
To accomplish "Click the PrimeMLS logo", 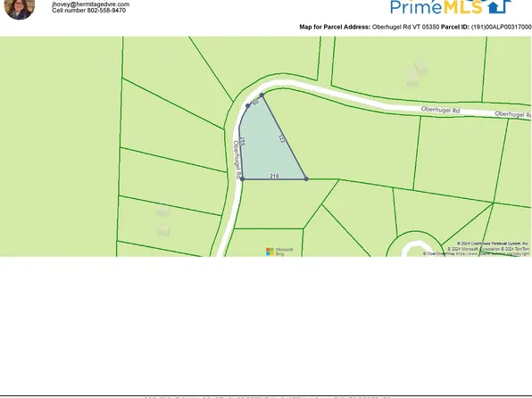I will pyautogui.click(x=451, y=7).
